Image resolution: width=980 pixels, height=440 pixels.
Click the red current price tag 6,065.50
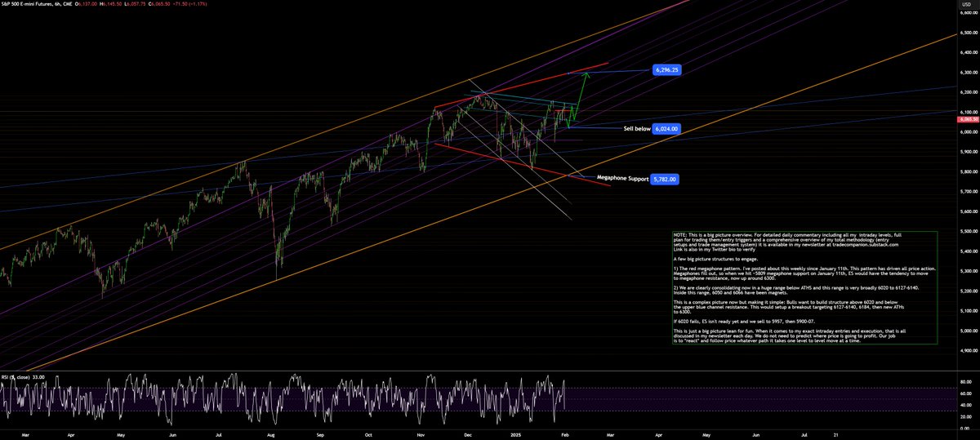click(x=967, y=119)
